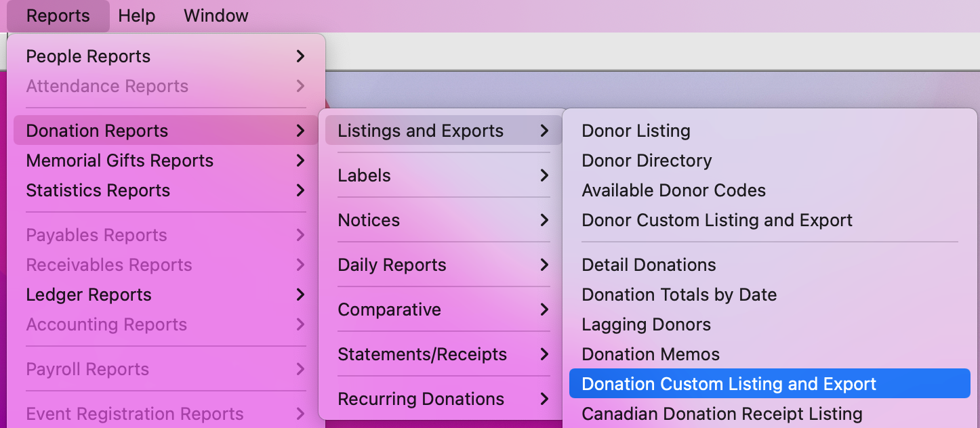This screenshot has width=980, height=428.
Task: Open Memorial Gifts Reports submenu
Action: 119,160
